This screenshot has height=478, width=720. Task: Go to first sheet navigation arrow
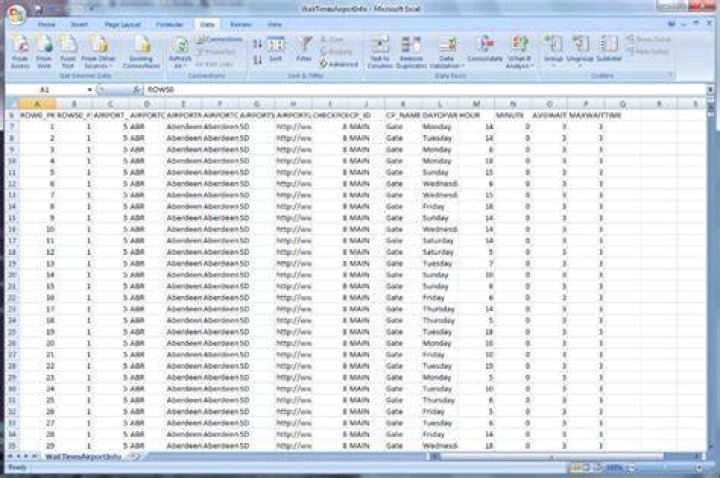click(x=10, y=456)
